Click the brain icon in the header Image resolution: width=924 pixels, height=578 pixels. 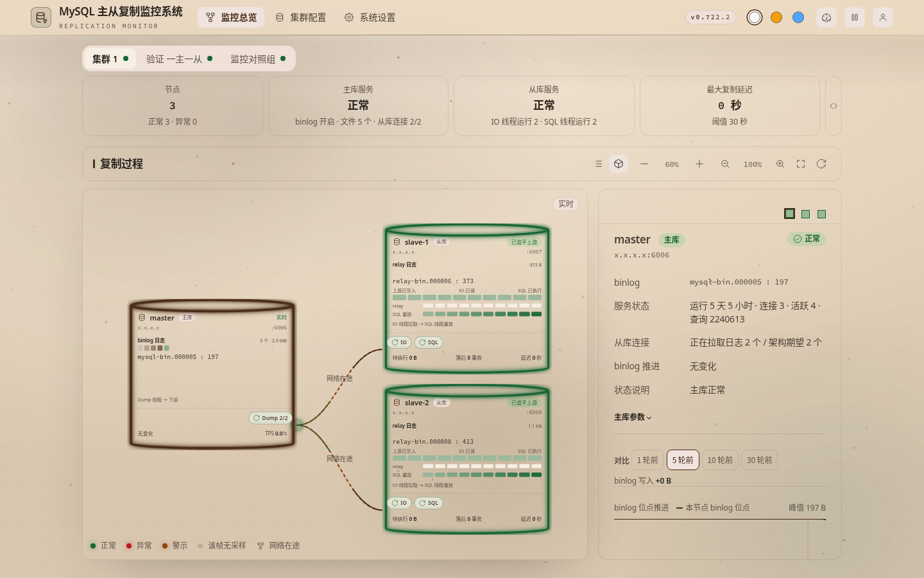[826, 17]
